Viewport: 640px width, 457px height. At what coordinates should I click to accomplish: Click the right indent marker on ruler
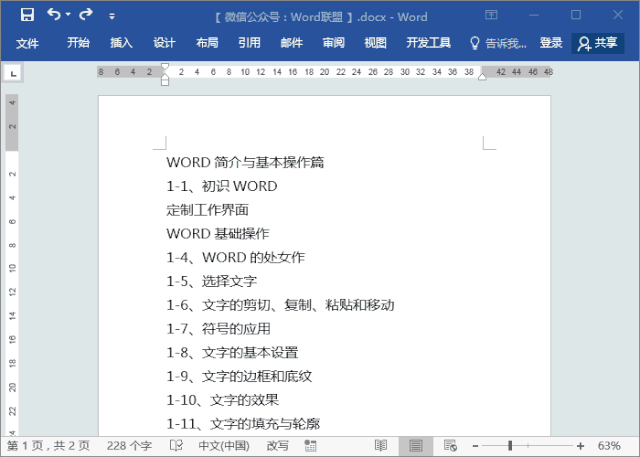[x=482, y=77]
